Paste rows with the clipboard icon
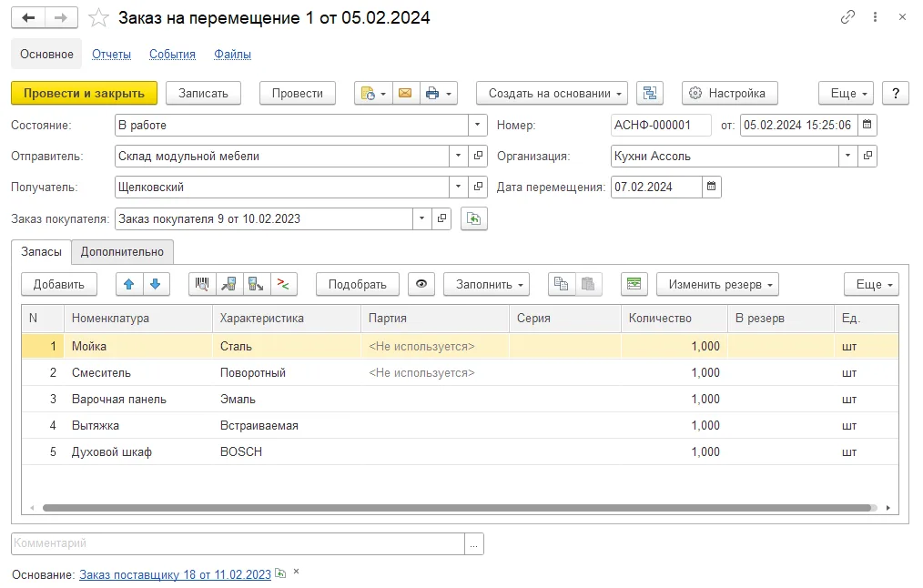923x588 pixels. (587, 284)
